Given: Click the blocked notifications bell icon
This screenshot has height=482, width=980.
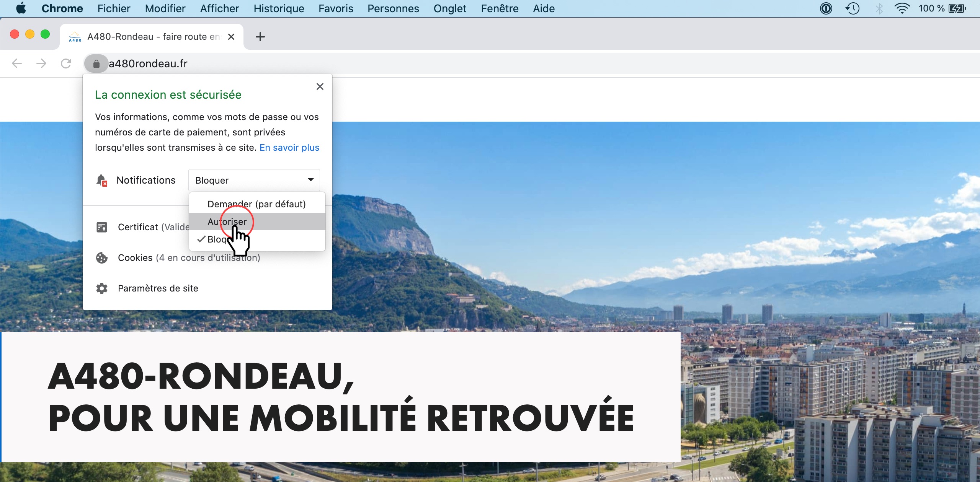Looking at the screenshot, I should tap(101, 180).
